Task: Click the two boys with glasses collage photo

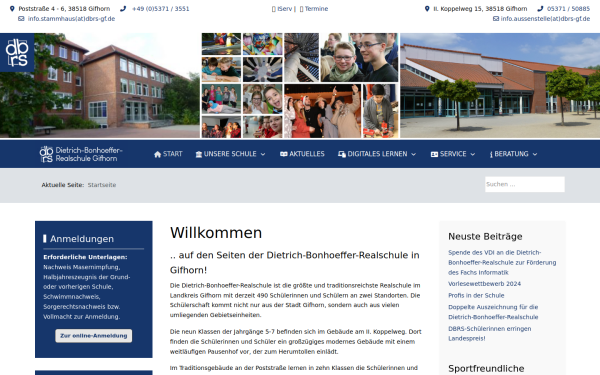Action: 359,57
